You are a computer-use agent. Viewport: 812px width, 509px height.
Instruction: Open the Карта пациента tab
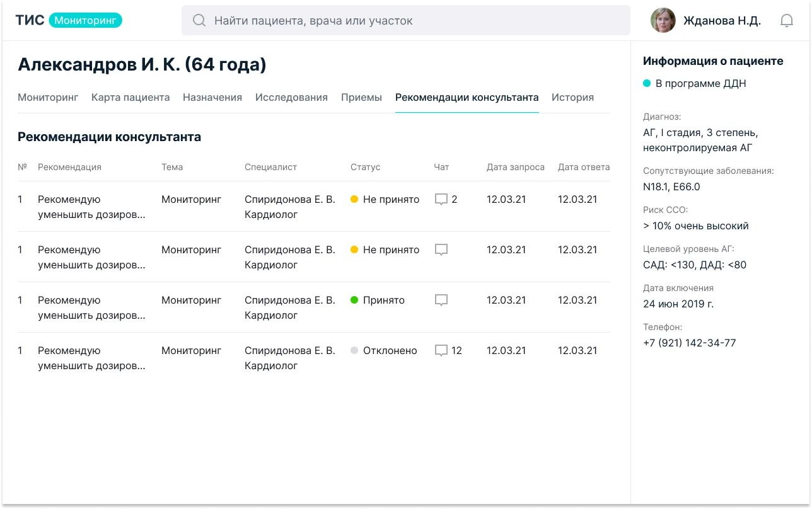click(130, 98)
